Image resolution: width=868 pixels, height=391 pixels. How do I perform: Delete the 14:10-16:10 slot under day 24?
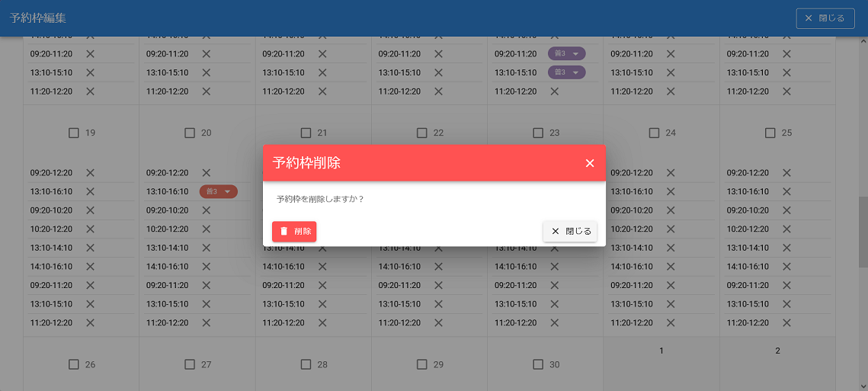click(x=671, y=267)
